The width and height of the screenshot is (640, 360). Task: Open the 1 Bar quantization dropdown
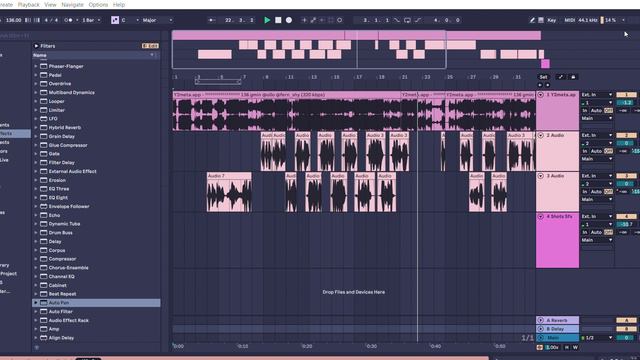[x=91, y=20]
